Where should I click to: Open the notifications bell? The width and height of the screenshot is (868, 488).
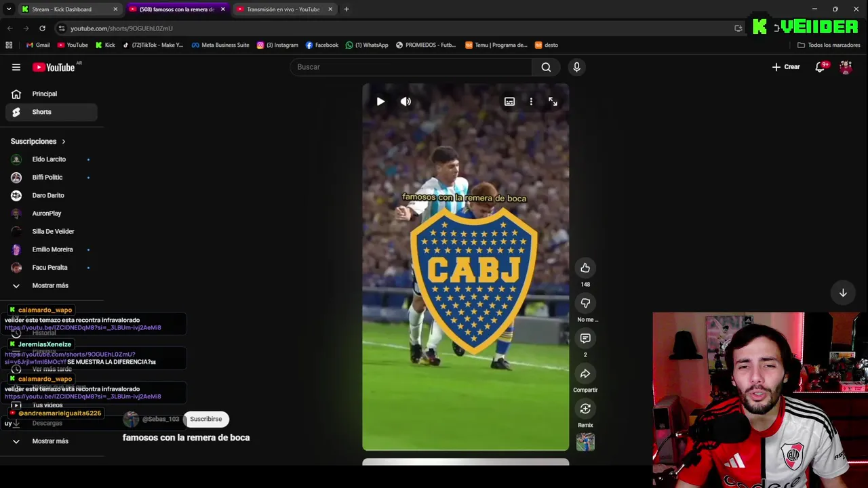click(821, 67)
